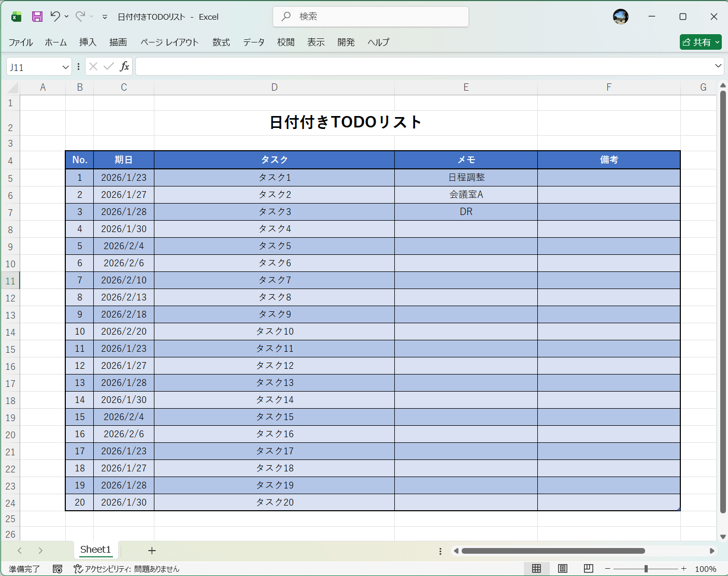Screen dimensions: 728x576
Task: Switch to the 数式 ribbon tab
Action: tap(221, 42)
